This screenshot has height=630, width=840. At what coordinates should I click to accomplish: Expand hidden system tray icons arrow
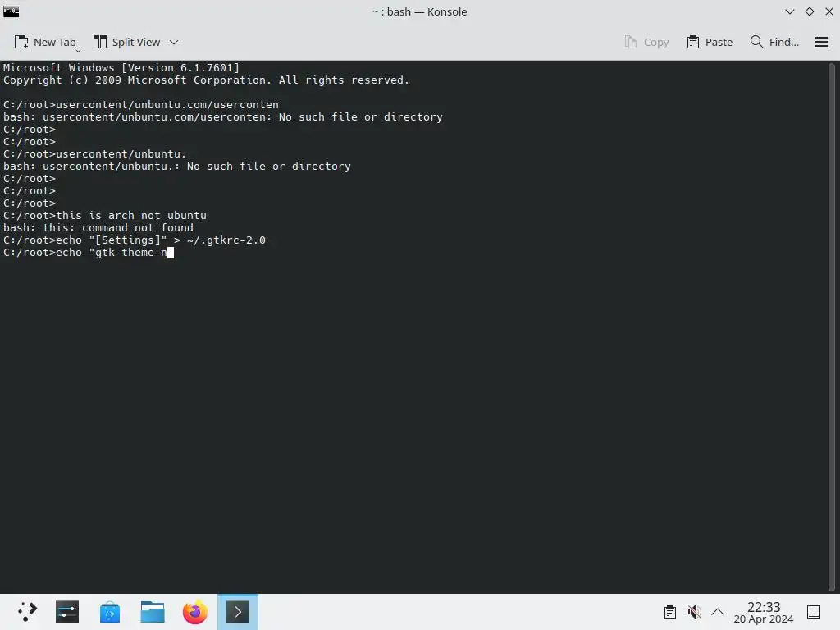[x=718, y=612]
